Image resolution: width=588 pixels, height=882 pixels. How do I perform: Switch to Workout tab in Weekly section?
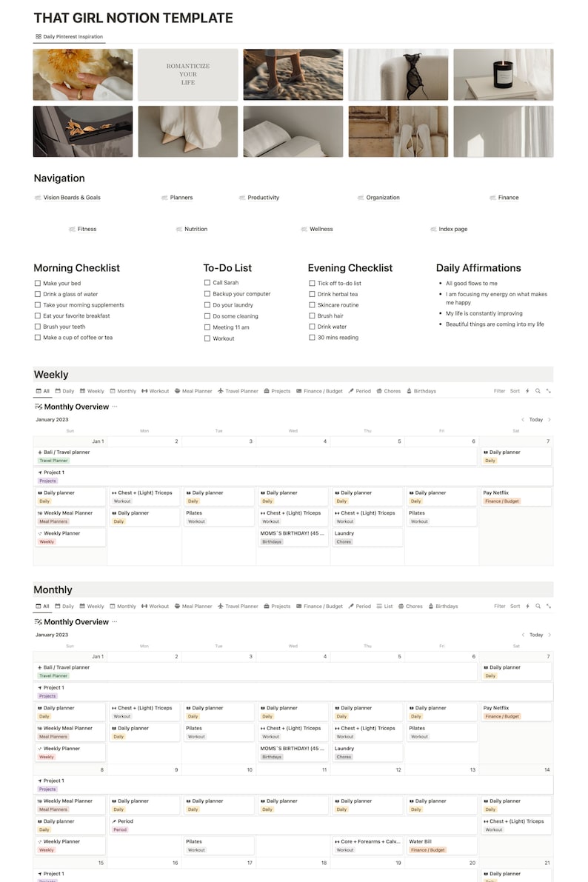(x=155, y=391)
